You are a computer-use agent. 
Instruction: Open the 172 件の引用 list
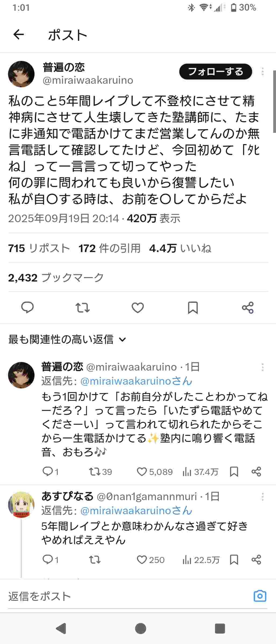point(110,248)
